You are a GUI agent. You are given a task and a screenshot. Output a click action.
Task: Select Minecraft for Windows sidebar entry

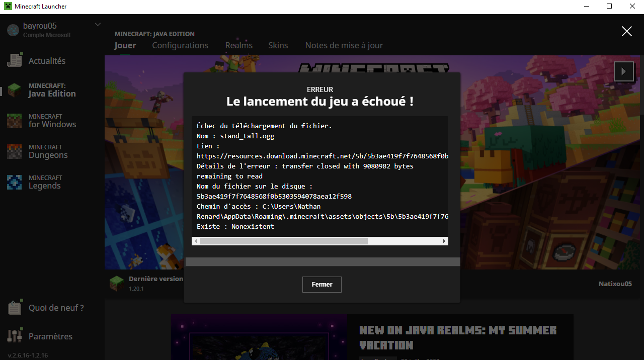click(52, 121)
